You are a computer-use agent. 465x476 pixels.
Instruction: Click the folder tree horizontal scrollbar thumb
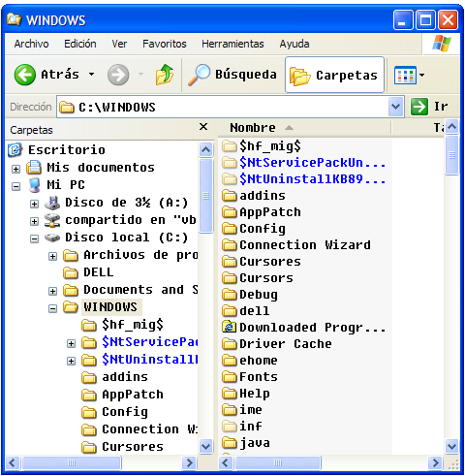[72, 463]
